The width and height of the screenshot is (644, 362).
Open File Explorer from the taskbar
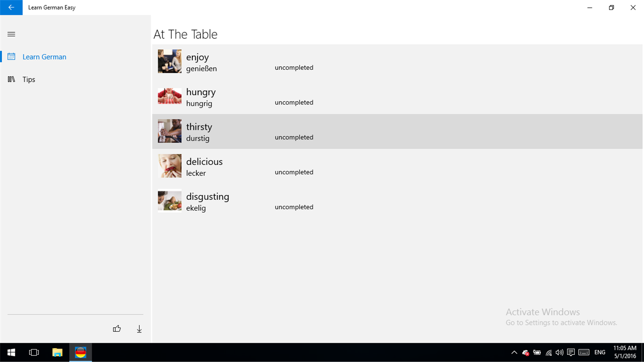[57, 353]
